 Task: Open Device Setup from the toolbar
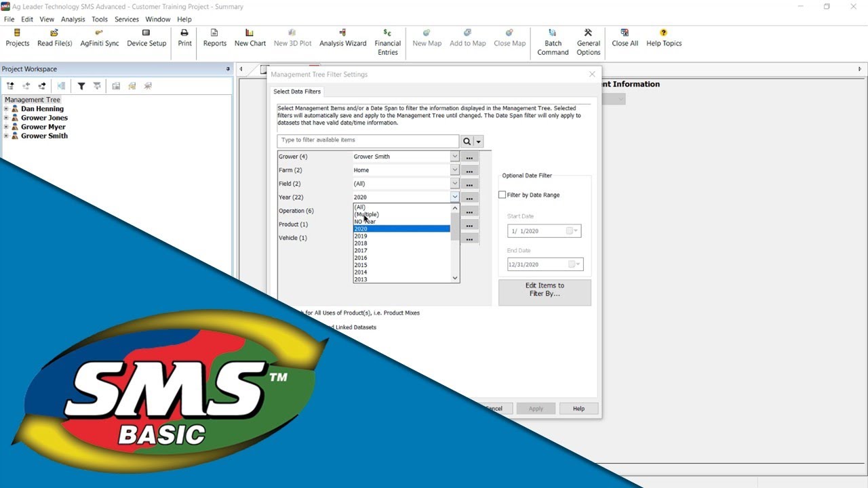coord(146,38)
